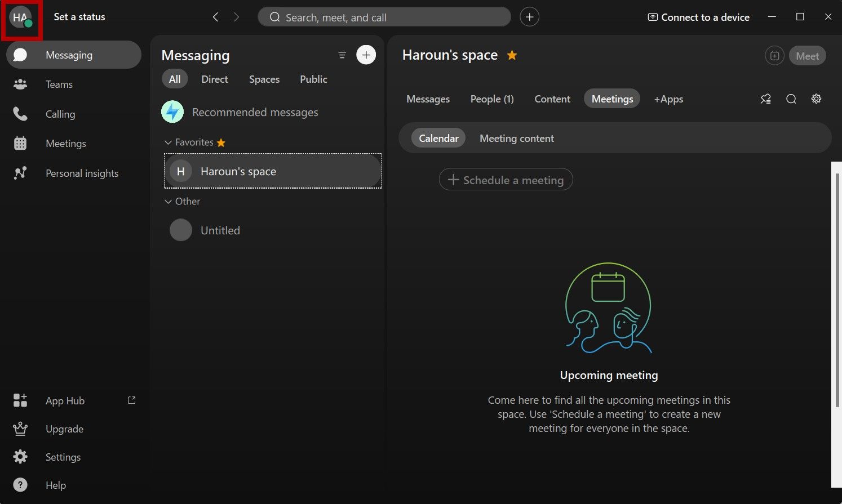
Task: Click the gold favorite star beside Haroun's space title
Action: click(x=512, y=55)
